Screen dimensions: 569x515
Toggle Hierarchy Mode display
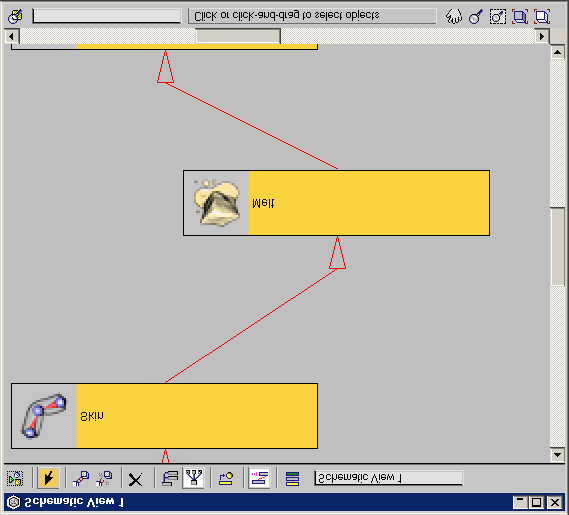[x=169, y=479]
